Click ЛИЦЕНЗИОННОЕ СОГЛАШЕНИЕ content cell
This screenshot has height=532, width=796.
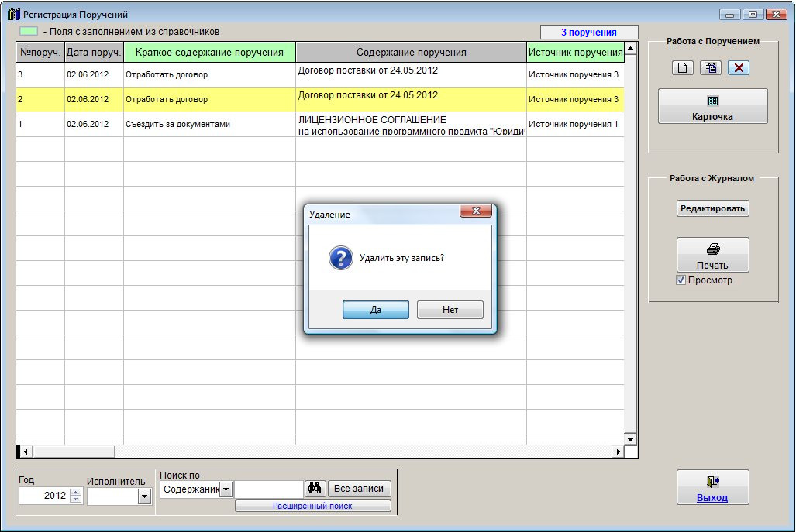[x=412, y=124]
